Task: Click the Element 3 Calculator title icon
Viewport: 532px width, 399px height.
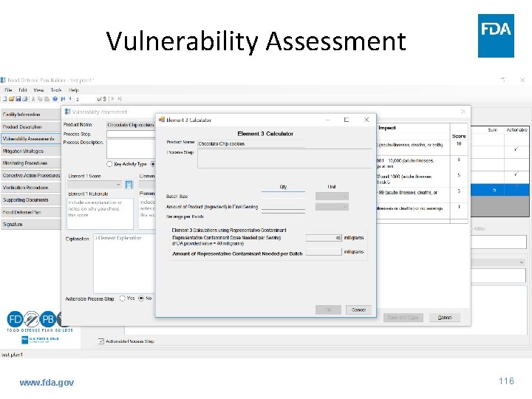Action: pyautogui.click(x=162, y=120)
